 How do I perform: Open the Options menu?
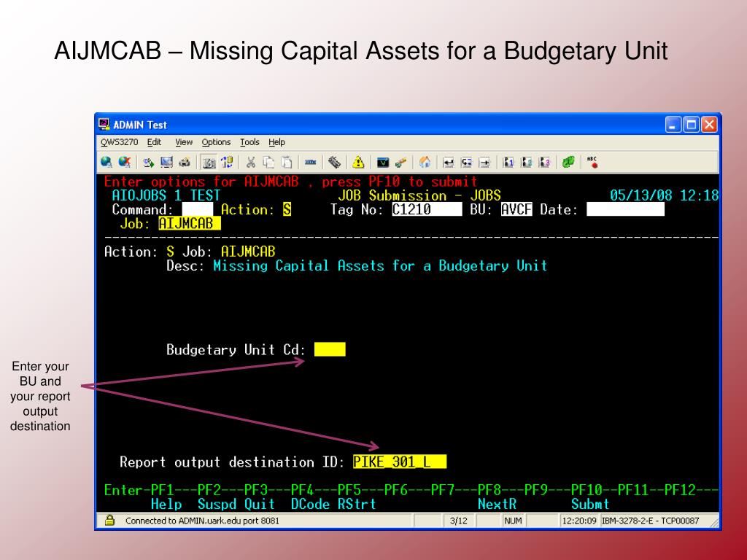point(216,142)
